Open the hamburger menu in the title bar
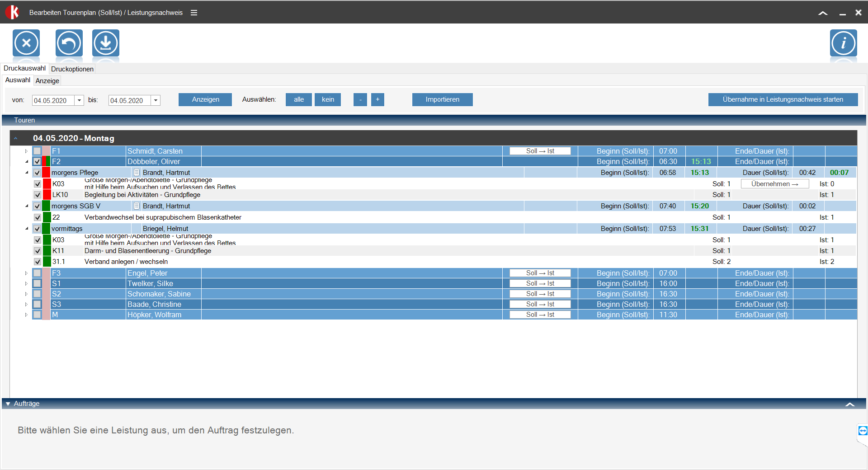This screenshot has width=868, height=470. point(194,13)
